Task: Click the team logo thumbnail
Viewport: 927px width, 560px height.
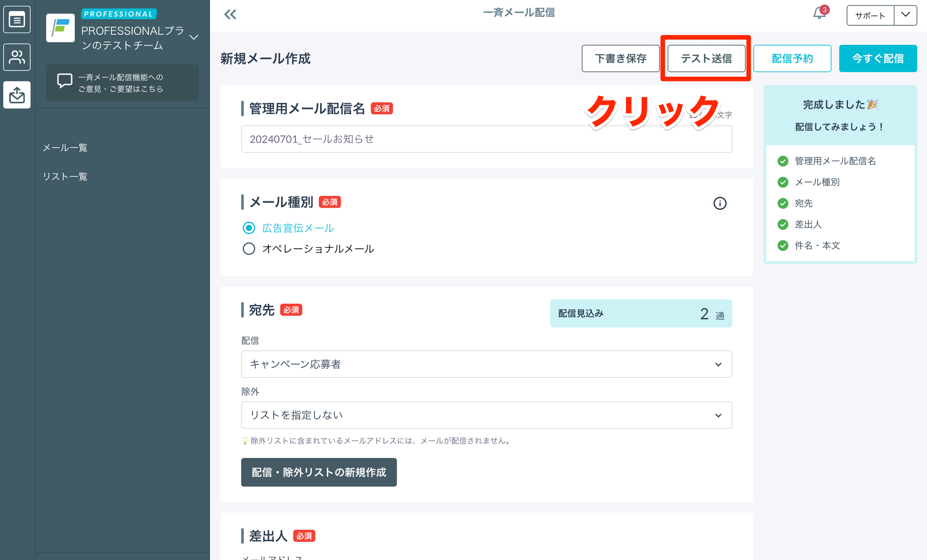Action: pos(60,28)
